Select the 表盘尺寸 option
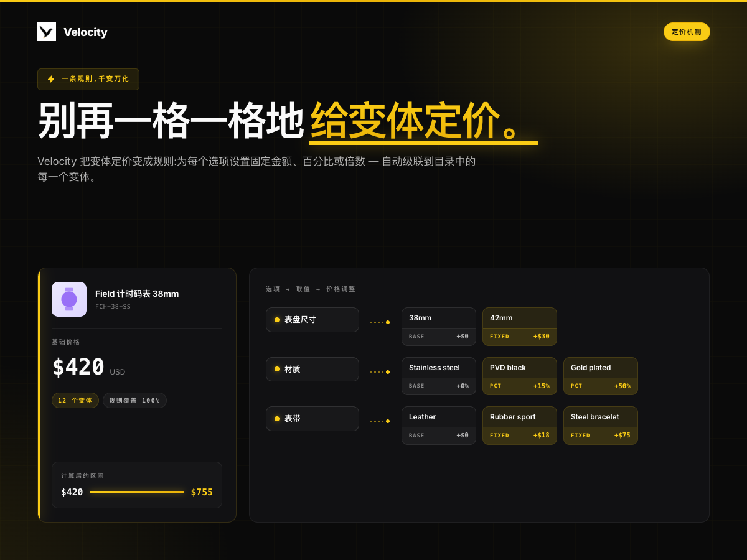The height and width of the screenshot is (560, 747). [312, 320]
